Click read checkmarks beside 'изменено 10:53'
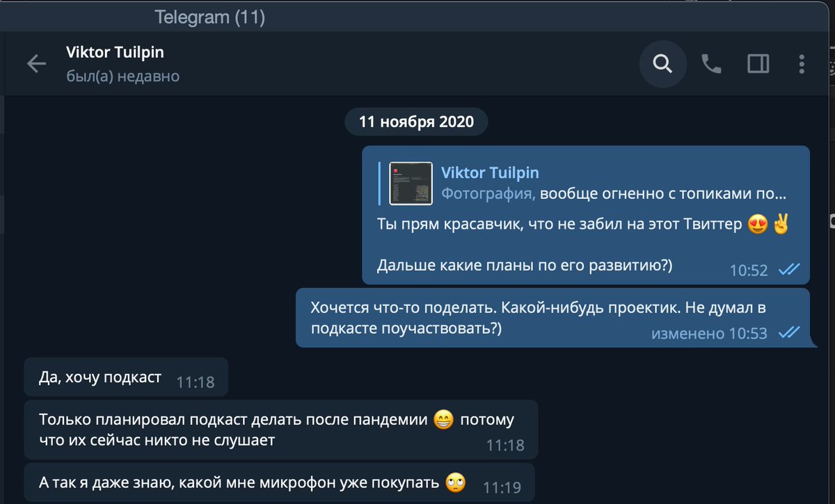Screen dimensions: 835x504 (789, 333)
